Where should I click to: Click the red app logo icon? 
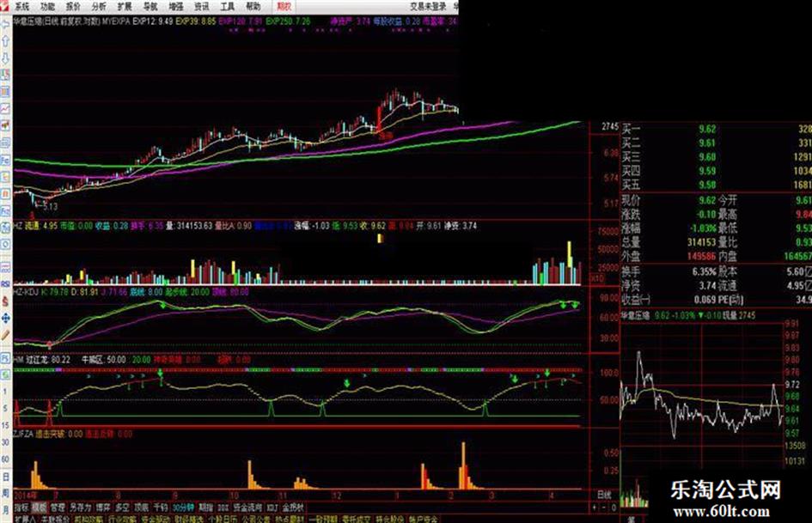6,6
